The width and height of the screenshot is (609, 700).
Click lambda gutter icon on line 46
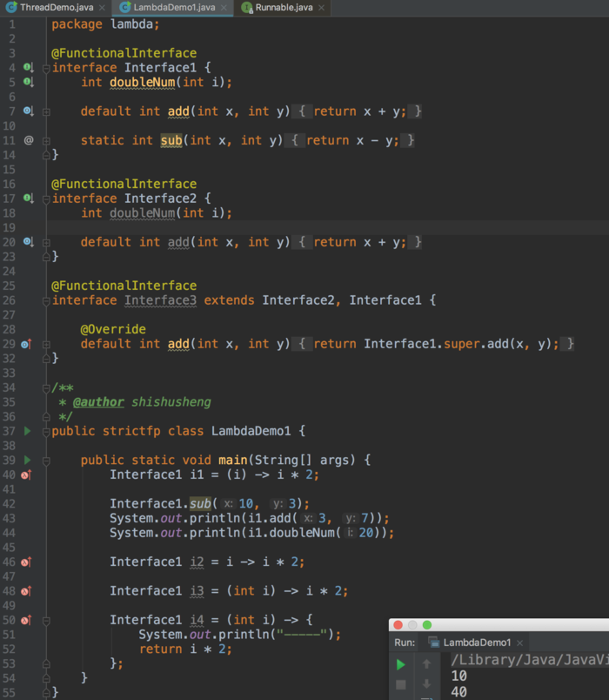(x=26, y=562)
